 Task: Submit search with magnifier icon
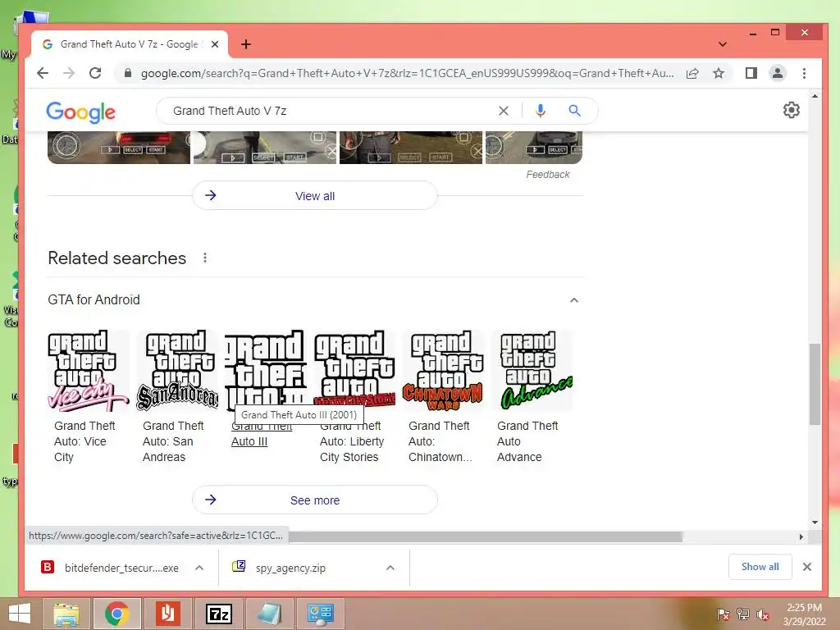(574, 111)
